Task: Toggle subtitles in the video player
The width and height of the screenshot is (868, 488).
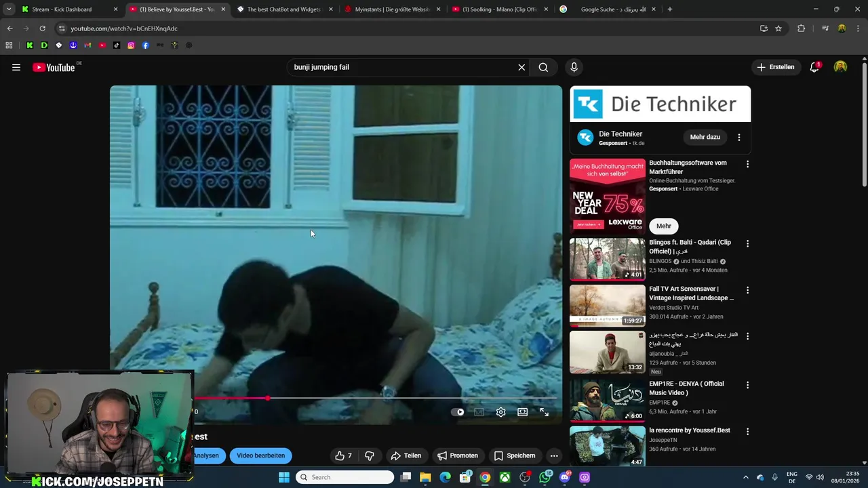Action: tap(479, 412)
